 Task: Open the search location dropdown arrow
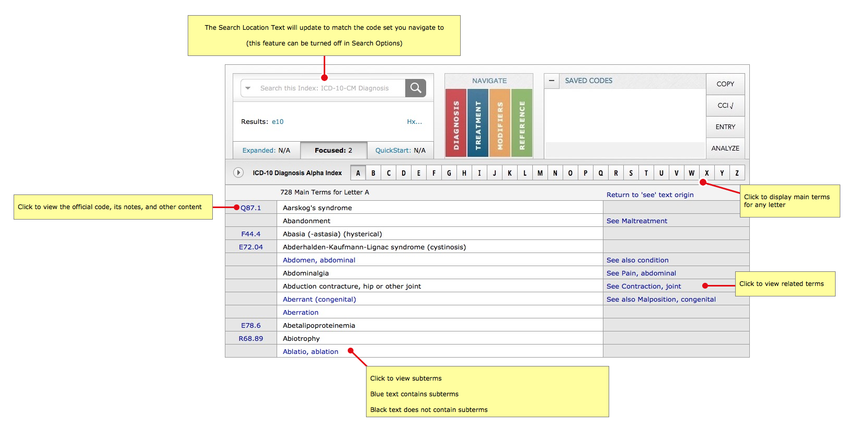[x=248, y=88]
